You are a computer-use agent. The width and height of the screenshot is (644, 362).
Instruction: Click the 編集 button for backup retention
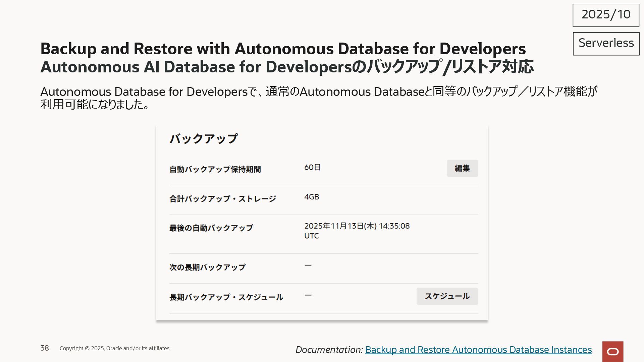tap(462, 168)
